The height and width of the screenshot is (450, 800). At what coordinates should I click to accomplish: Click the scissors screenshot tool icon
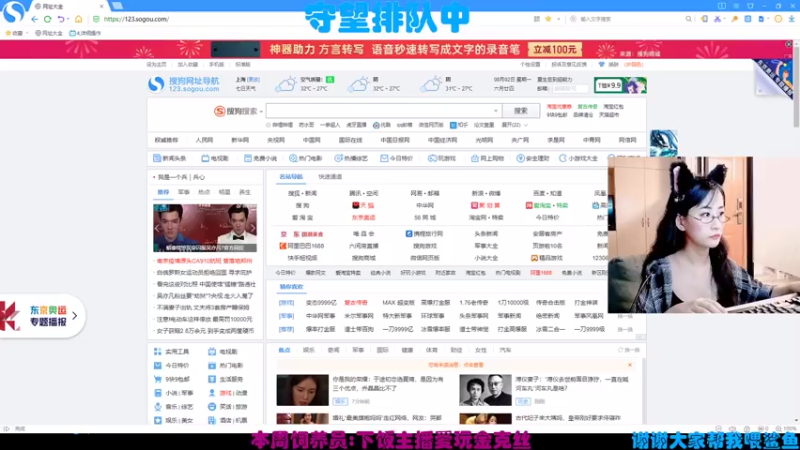[x=717, y=19]
